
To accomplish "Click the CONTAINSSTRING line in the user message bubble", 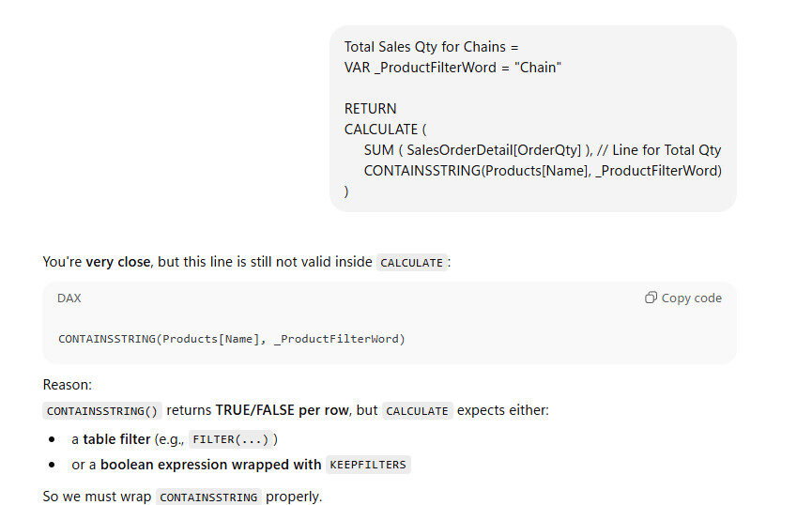I will (543, 170).
